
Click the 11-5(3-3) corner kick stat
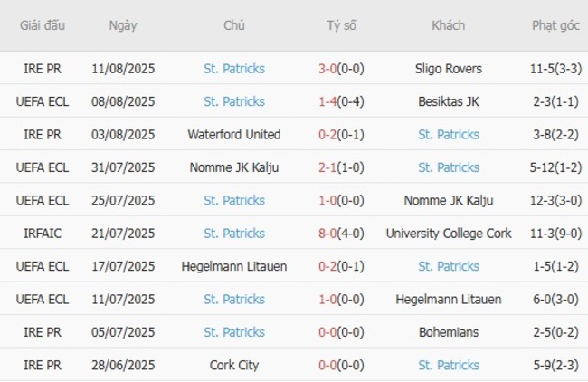click(x=555, y=69)
